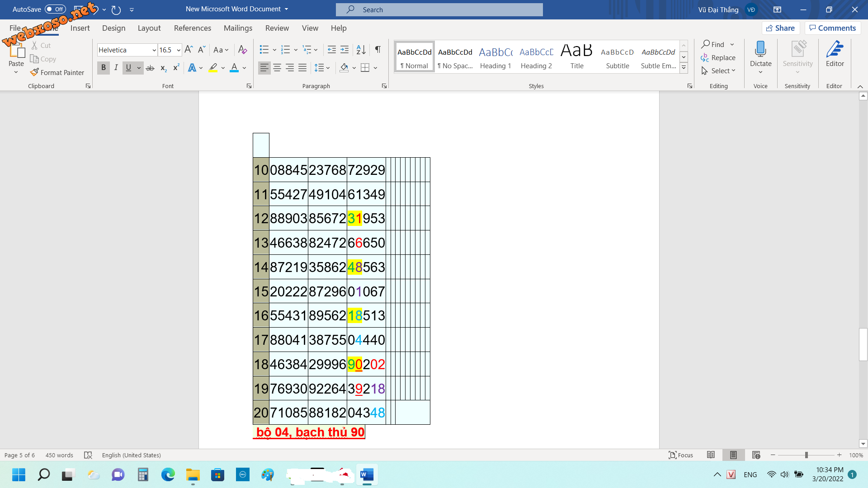Click the Comments button

click(x=833, y=28)
